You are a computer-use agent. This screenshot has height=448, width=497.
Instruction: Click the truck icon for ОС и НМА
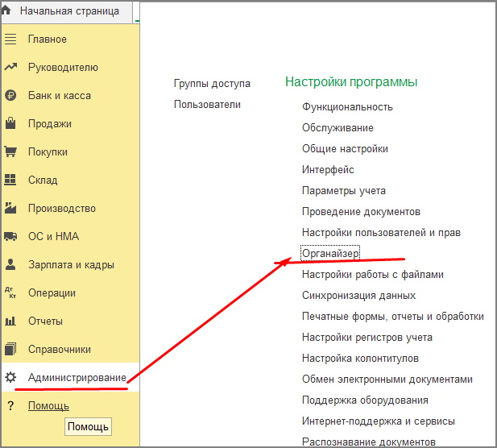click(10, 236)
